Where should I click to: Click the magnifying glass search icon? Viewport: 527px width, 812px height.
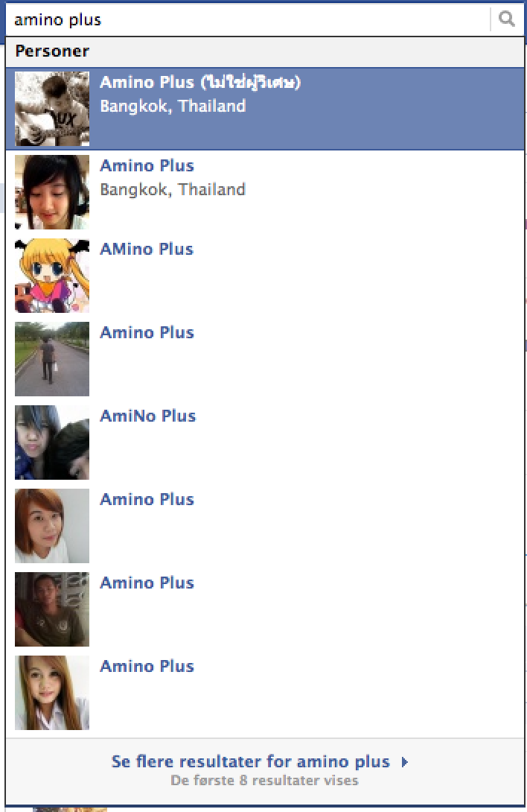(x=506, y=19)
